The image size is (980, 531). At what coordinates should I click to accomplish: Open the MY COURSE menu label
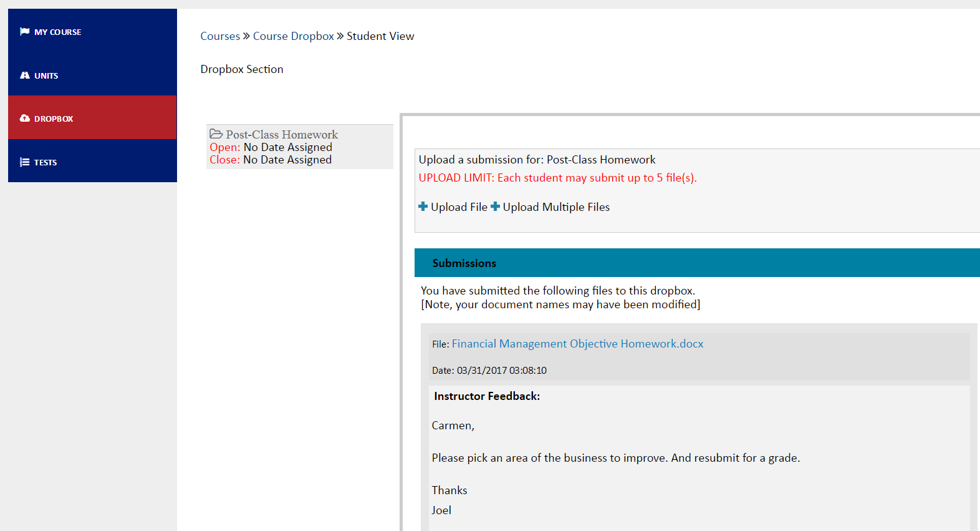tap(57, 32)
